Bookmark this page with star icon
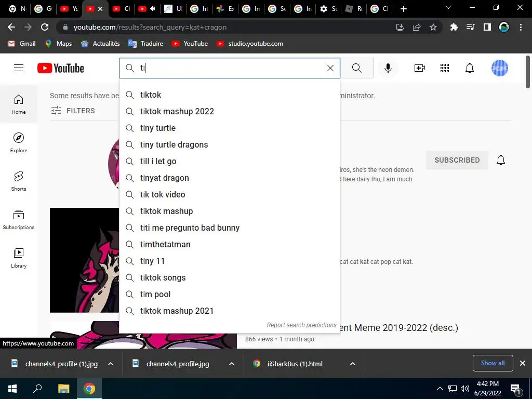Image resolution: width=532 pixels, height=399 pixels. coord(433,27)
